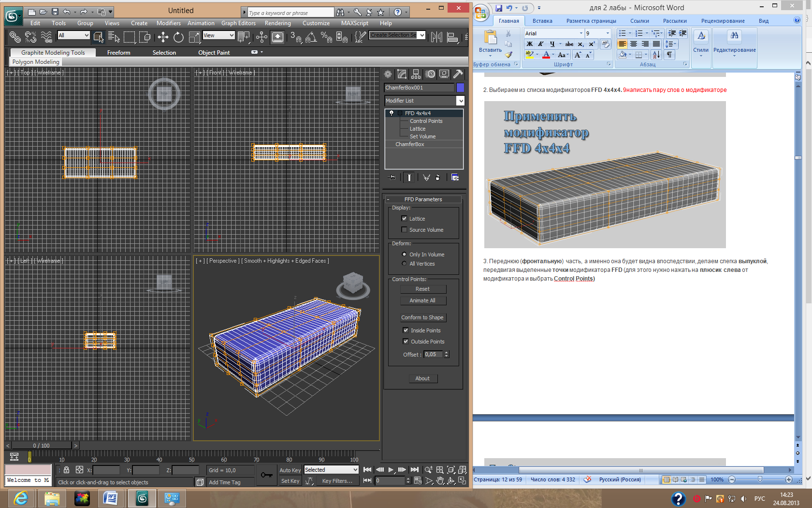Enable the Source Volume checkbox
The height and width of the screenshot is (508, 812).
coord(405,230)
